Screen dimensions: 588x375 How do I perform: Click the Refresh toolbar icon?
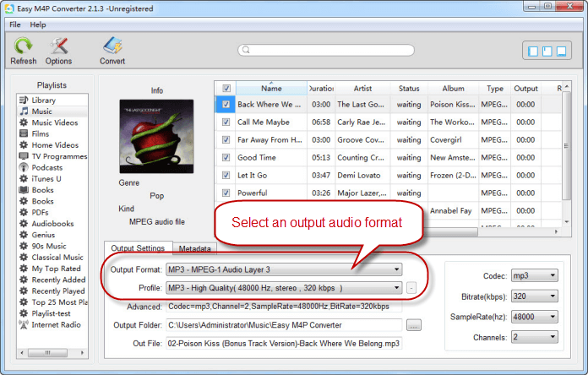click(x=24, y=51)
